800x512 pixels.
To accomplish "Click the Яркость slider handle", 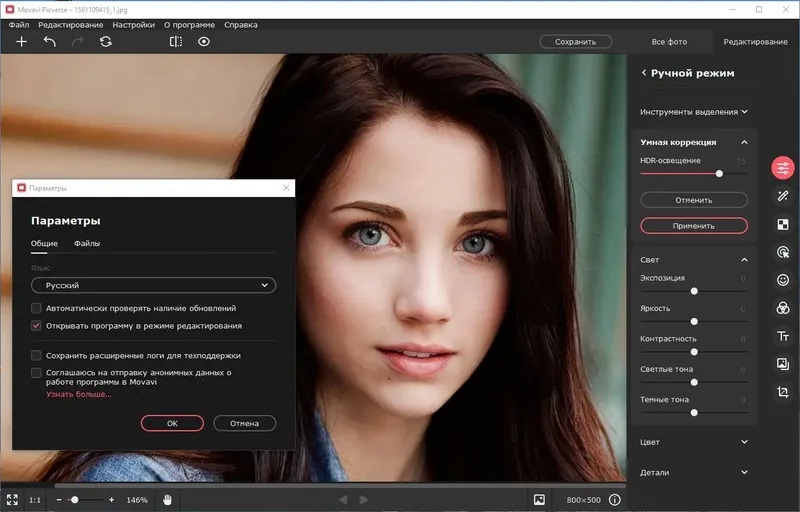I will pos(694,321).
